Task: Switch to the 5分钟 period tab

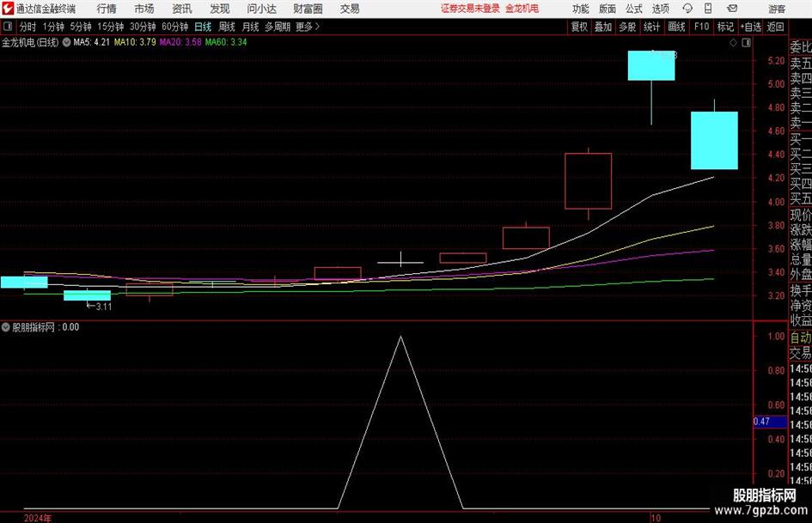Action: [81, 27]
